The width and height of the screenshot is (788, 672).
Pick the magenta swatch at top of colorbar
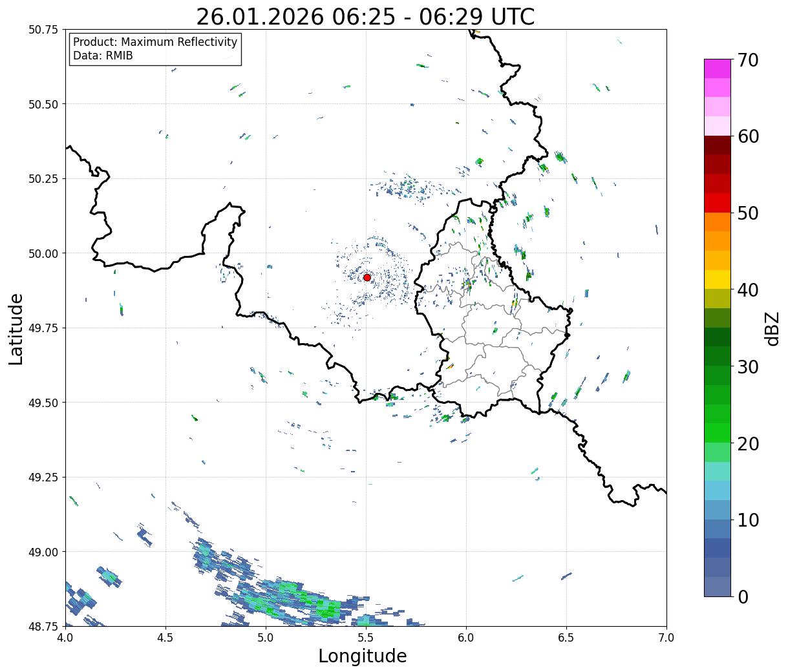(718, 68)
